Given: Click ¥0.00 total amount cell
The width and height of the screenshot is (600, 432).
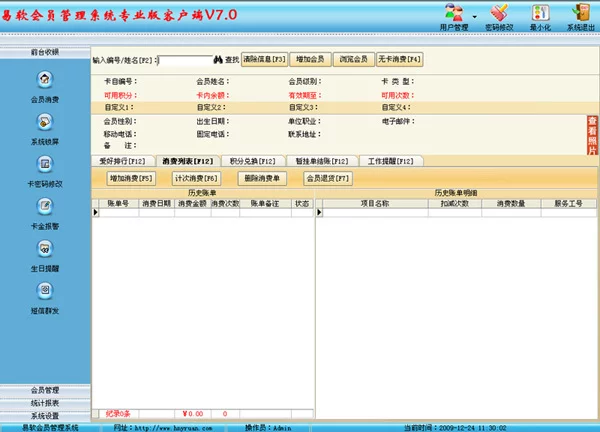Looking at the screenshot, I should (x=193, y=414).
